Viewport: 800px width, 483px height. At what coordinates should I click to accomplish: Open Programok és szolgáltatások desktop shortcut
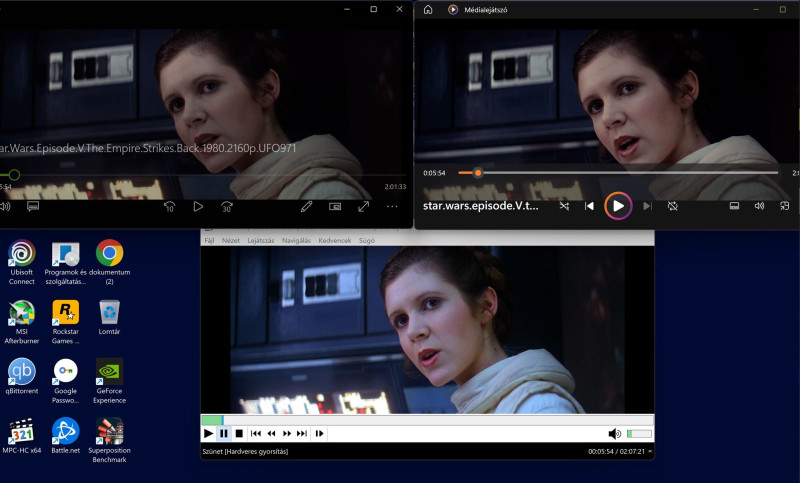[x=65, y=262]
